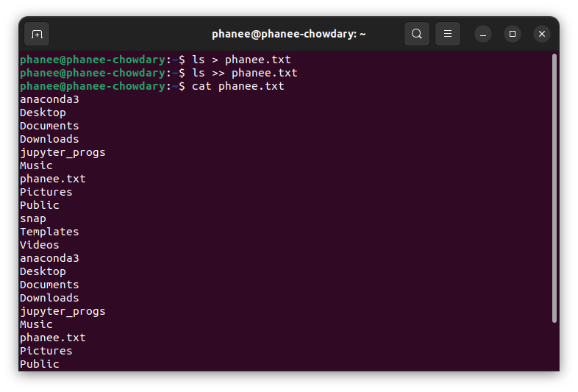Click the Templates entry in output
This screenshot has width=578, height=392.
coord(49,232)
